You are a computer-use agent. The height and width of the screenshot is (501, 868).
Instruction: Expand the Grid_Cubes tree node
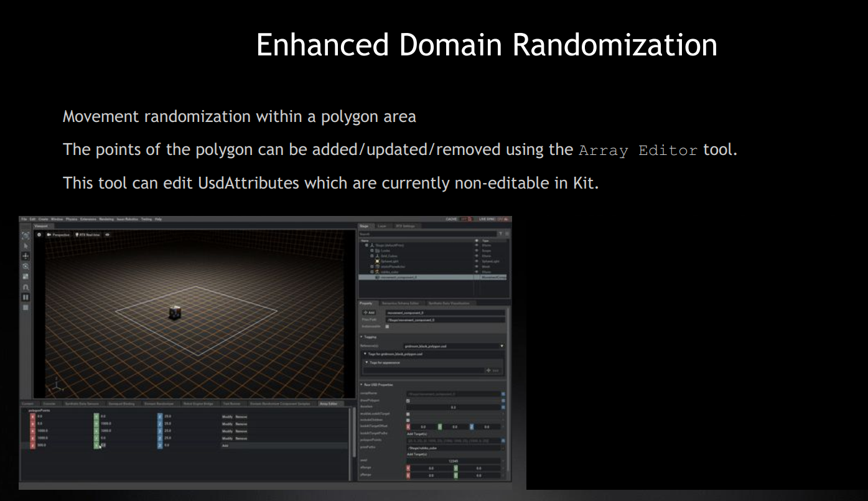point(372,256)
